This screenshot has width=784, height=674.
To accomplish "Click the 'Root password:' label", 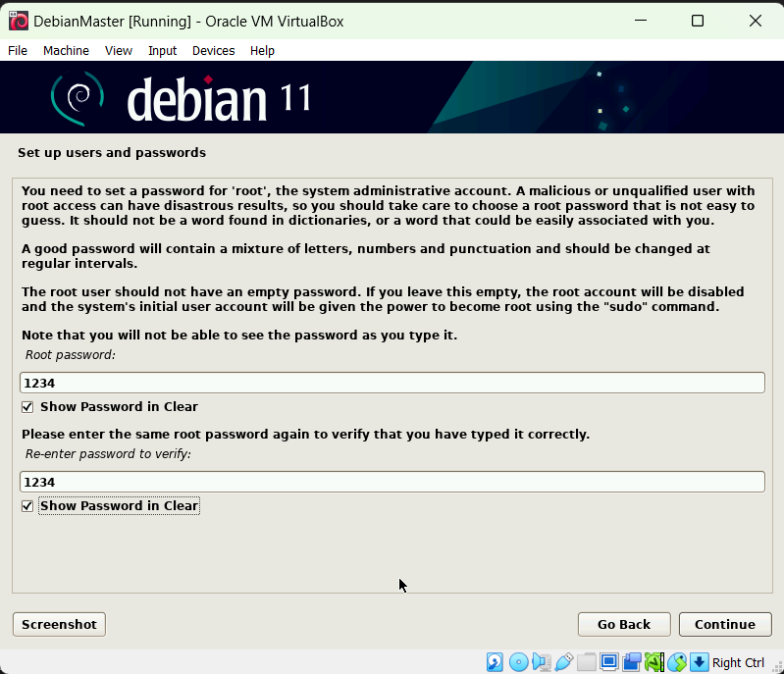I will pos(71,355).
